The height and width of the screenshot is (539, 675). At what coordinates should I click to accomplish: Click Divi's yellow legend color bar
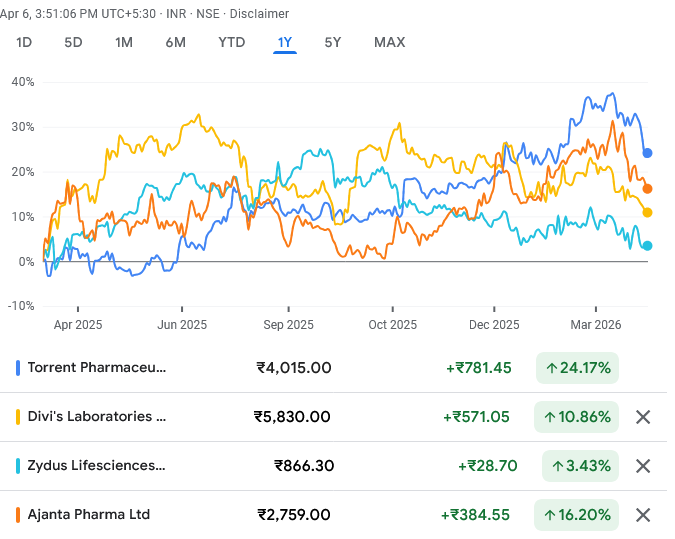pos(18,417)
